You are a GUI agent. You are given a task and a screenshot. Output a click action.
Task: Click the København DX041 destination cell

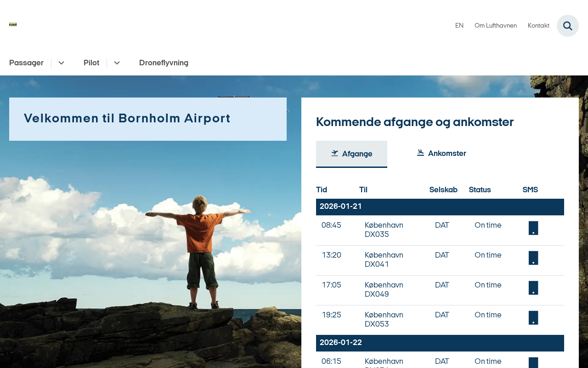click(384, 260)
